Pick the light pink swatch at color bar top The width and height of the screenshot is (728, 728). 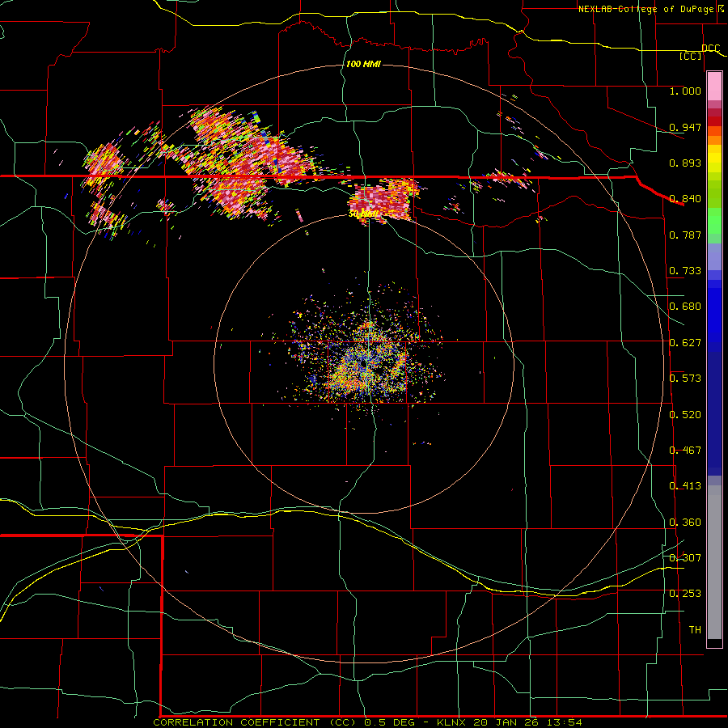click(x=714, y=87)
